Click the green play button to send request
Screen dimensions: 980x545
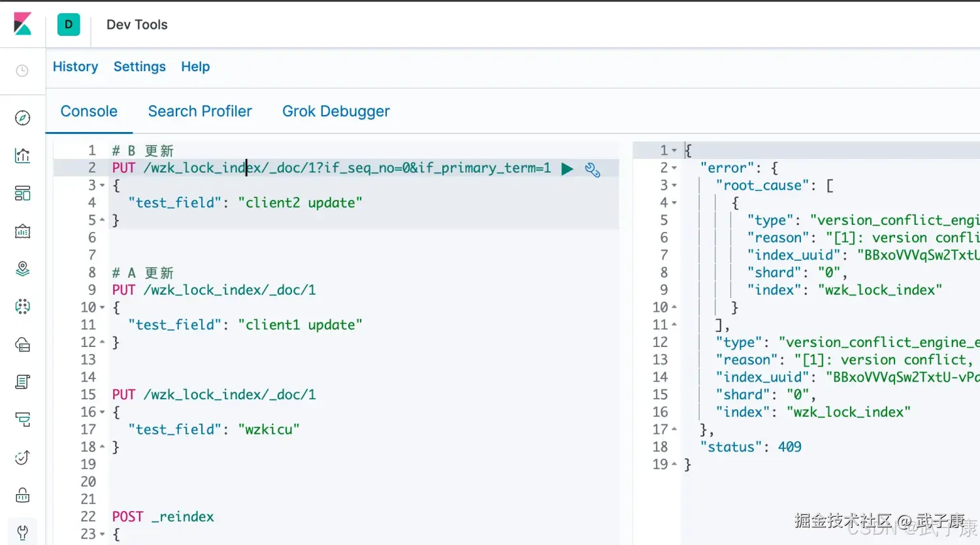[567, 169]
